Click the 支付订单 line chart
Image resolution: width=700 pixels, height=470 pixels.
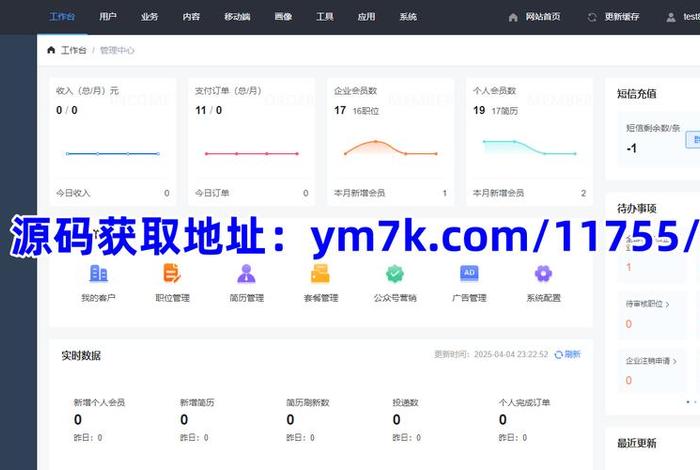(251, 154)
